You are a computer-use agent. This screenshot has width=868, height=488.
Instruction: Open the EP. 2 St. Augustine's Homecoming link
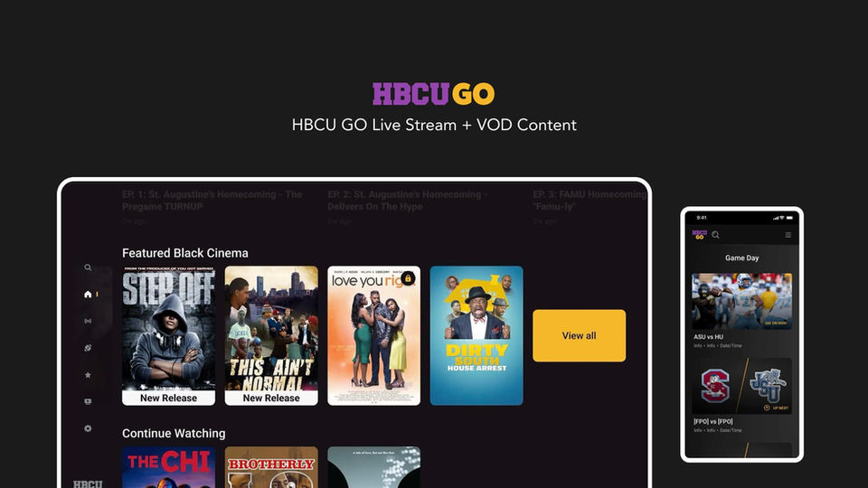tap(408, 201)
